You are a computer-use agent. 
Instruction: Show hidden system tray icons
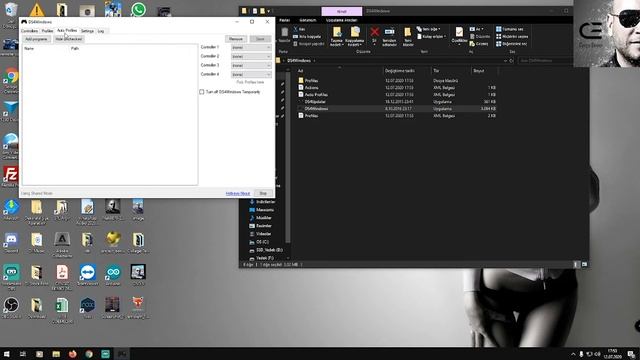573,354
